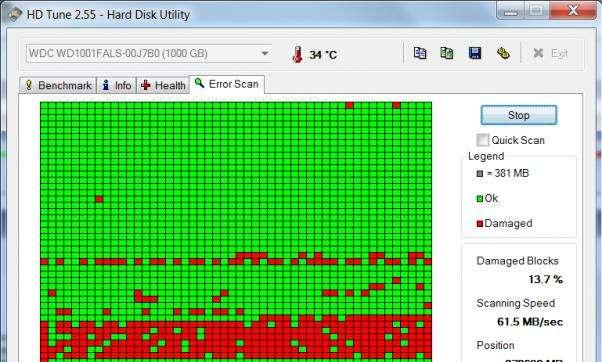
Task: Click the green Ok legend swatch
Action: (480, 198)
